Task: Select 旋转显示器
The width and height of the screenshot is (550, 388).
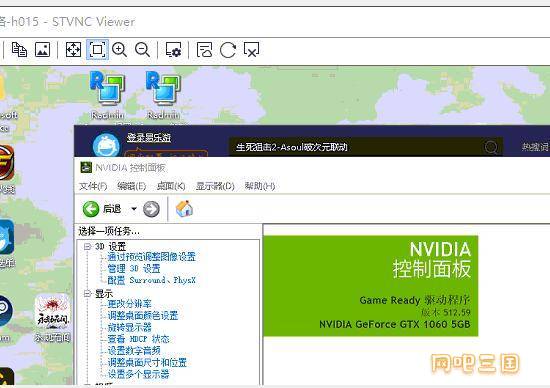Action: tap(129, 327)
